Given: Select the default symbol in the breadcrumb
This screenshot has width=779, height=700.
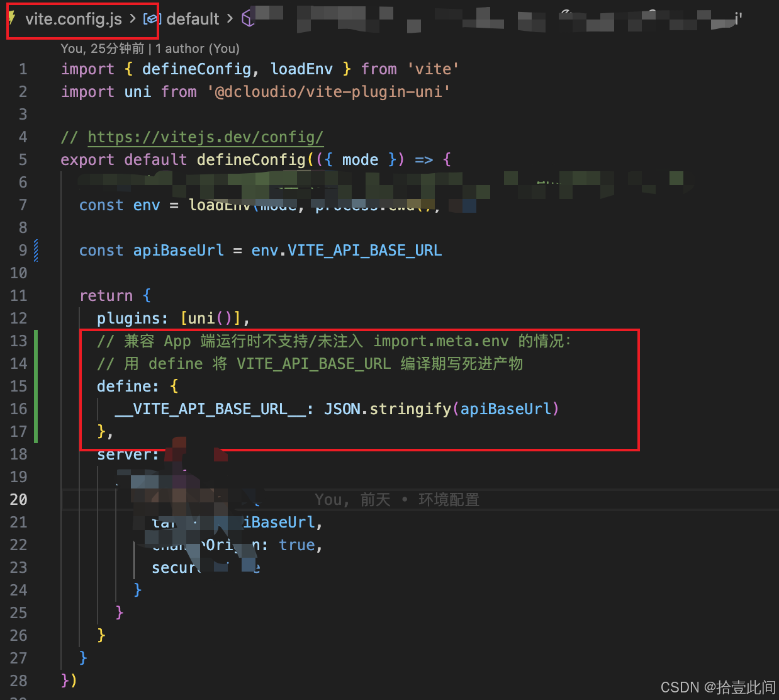Looking at the screenshot, I should click(193, 19).
